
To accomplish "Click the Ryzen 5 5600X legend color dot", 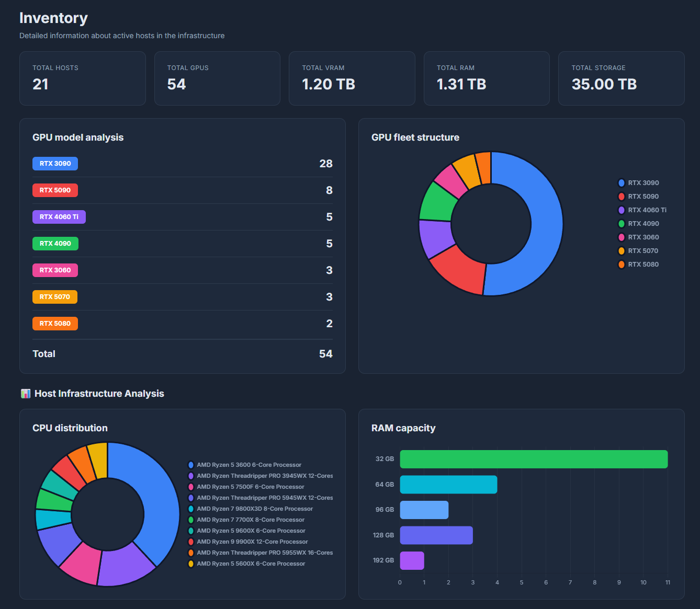I will click(191, 564).
